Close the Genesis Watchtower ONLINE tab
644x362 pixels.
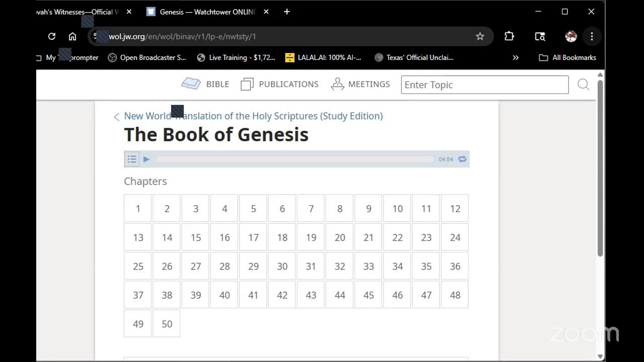pos(266,12)
